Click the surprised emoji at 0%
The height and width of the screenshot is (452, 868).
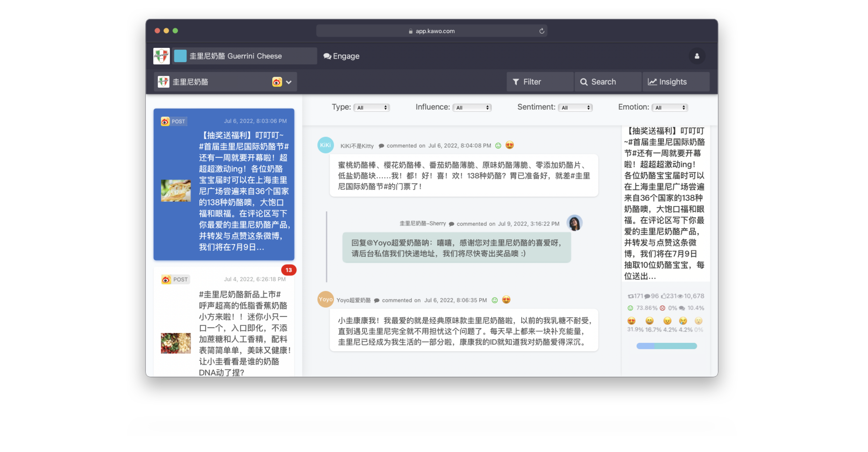coord(698,321)
